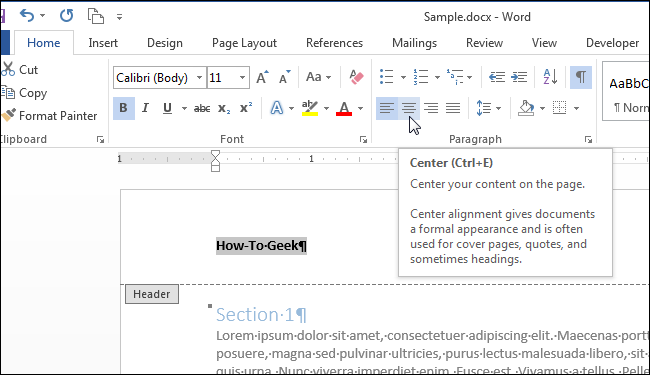Justify the paragraph text
Screen dimensions: 650x375
pyautogui.click(x=453, y=109)
